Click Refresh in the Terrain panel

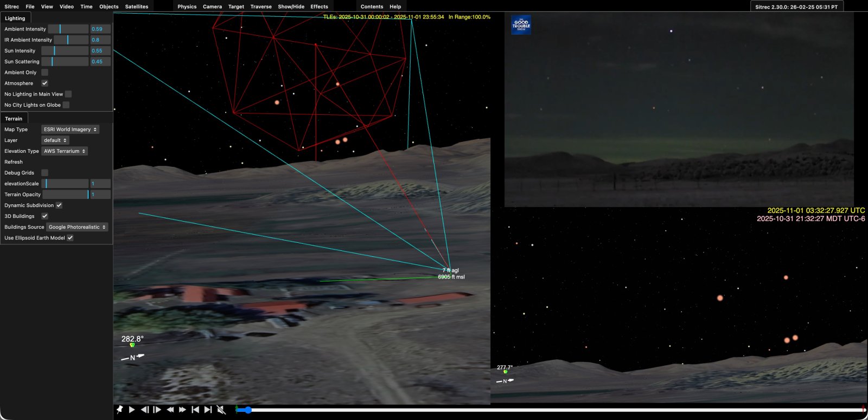[14, 162]
